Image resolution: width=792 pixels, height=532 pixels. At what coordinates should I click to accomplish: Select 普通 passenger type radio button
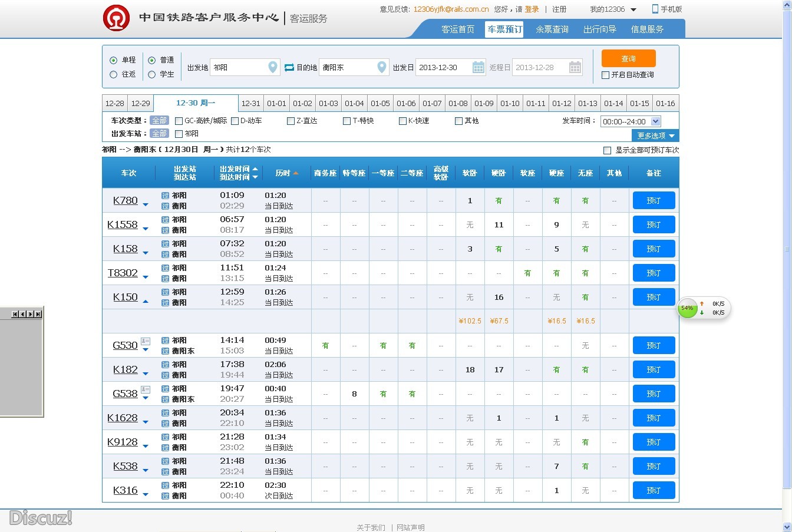coord(152,60)
